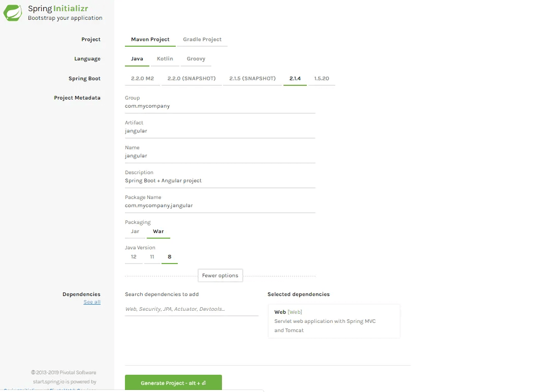This screenshot has width=543, height=392.
Task: Focus the Artifact text field
Action: pyautogui.click(x=219, y=132)
